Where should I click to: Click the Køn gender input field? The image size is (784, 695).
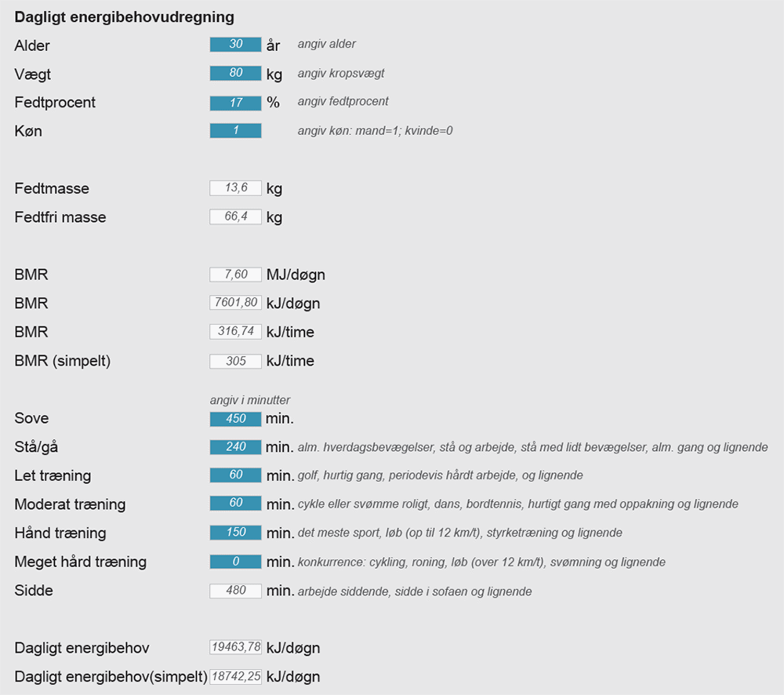coord(235,131)
